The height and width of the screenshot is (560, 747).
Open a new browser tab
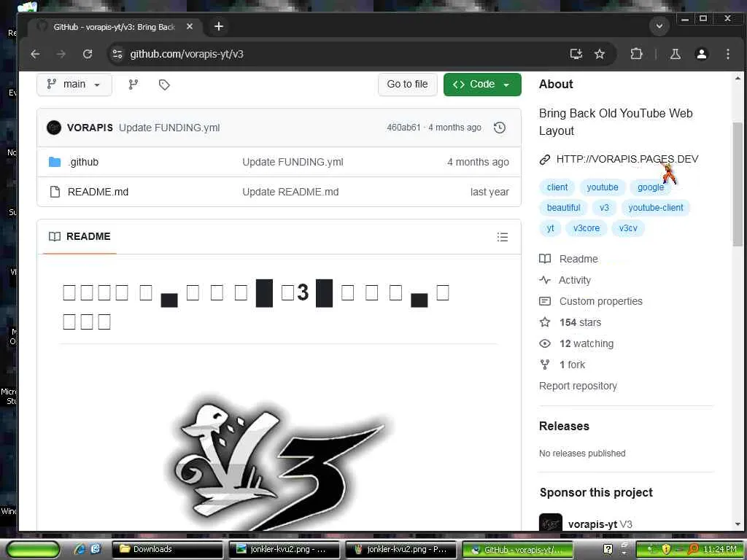[x=219, y=27]
